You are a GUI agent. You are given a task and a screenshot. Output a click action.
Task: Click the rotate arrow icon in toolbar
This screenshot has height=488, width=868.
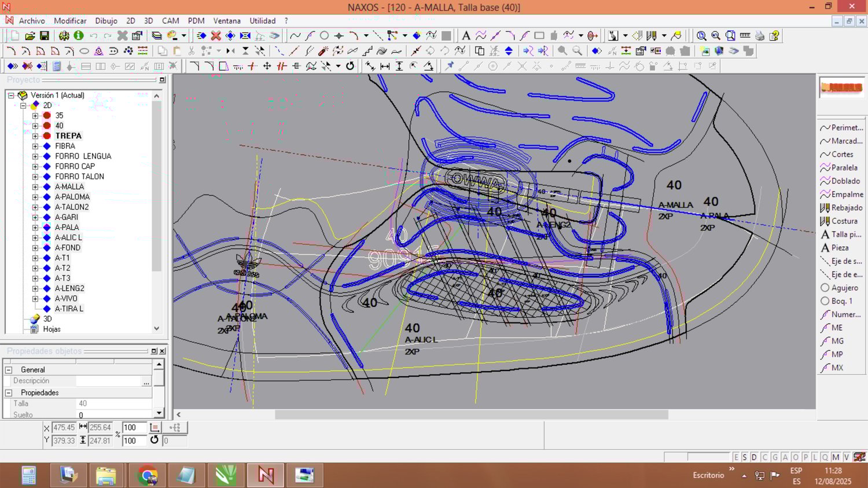point(350,66)
